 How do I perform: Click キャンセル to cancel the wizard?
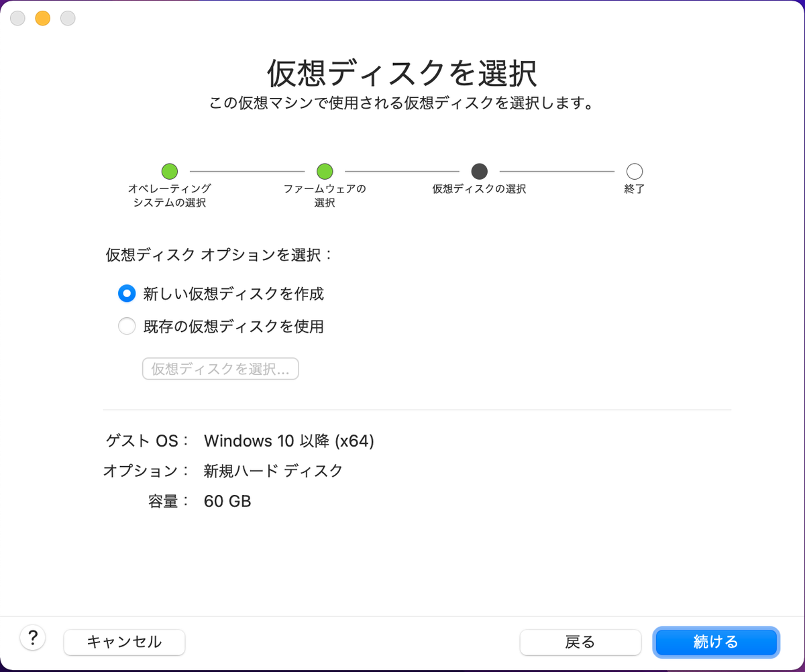(x=124, y=642)
